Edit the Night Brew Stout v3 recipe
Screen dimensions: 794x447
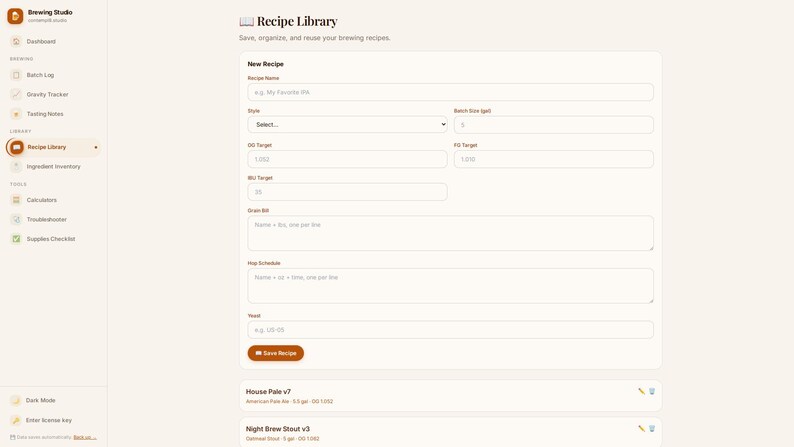pos(642,429)
